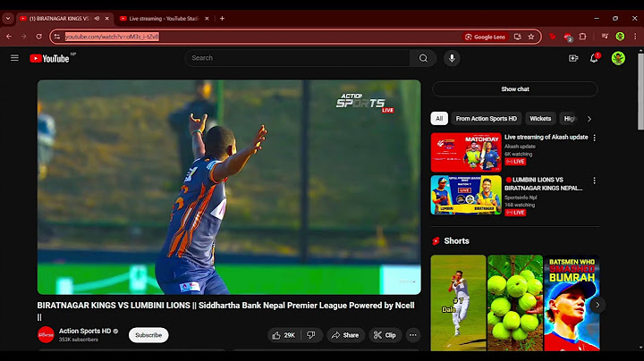Open a new browser tab
This screenshot has width=644, height=361.
(222, 19)
